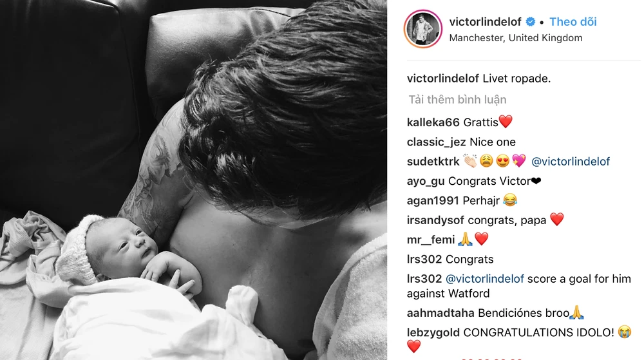Click the red heart emoji after Grattis

point(506,122)
